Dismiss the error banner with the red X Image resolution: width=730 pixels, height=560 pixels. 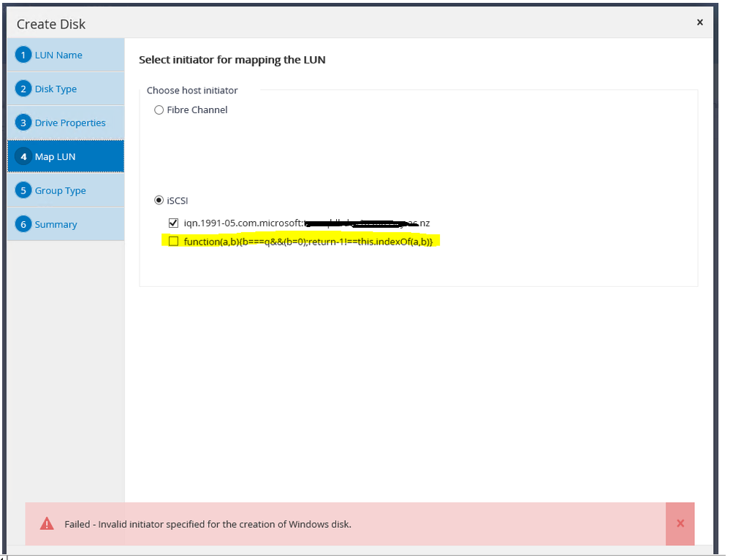tap(680, 523)
